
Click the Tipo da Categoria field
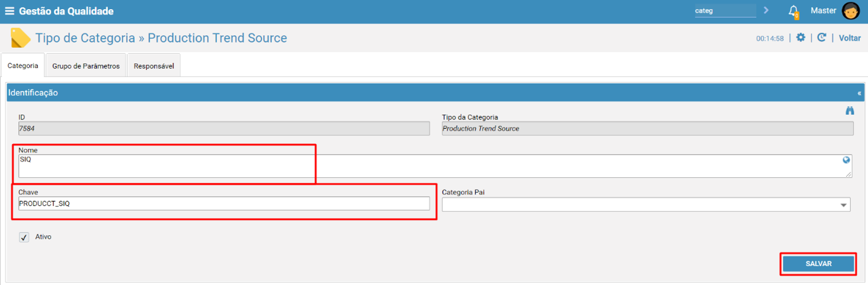tap(648, 128)
